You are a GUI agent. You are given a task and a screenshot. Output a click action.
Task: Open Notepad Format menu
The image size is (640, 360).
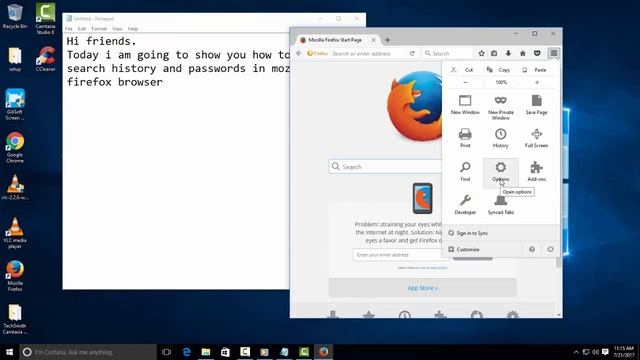(x=99, y=29)
